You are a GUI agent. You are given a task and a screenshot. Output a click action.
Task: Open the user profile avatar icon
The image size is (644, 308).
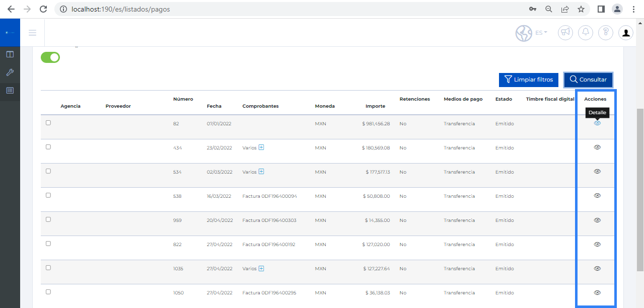(626, 33)
